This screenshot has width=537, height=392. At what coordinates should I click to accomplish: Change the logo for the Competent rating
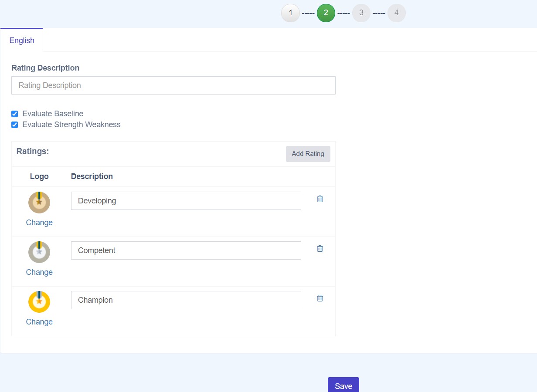click(39, 272)
